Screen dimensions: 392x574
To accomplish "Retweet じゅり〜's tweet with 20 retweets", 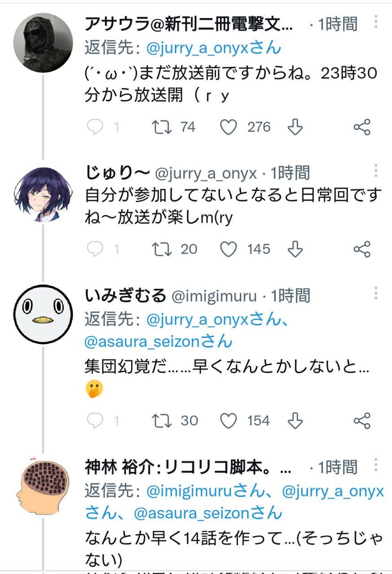I will [x=161, y=249].
